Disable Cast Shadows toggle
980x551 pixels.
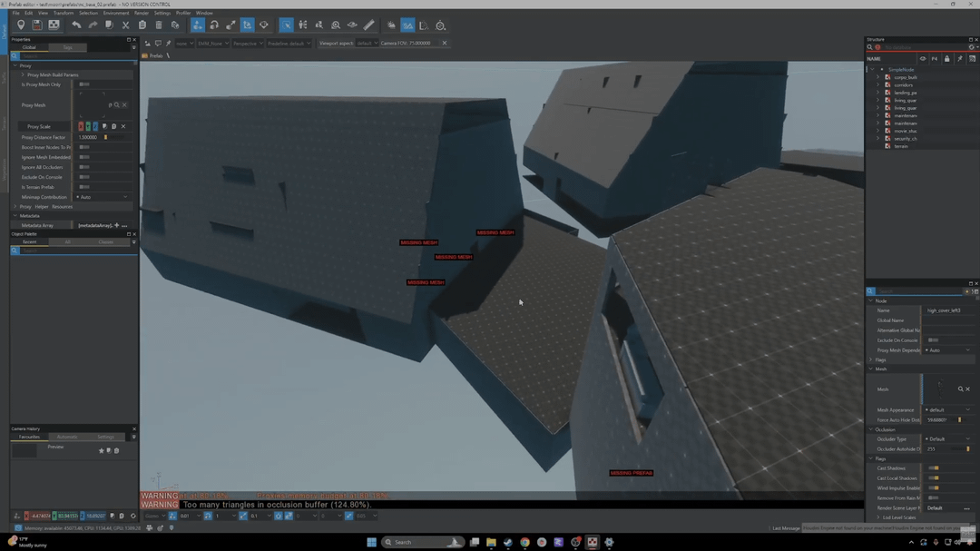(933, 468)
